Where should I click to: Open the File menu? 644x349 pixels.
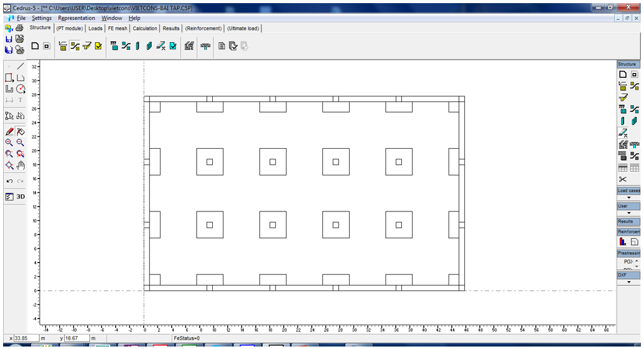coord(21,18)
